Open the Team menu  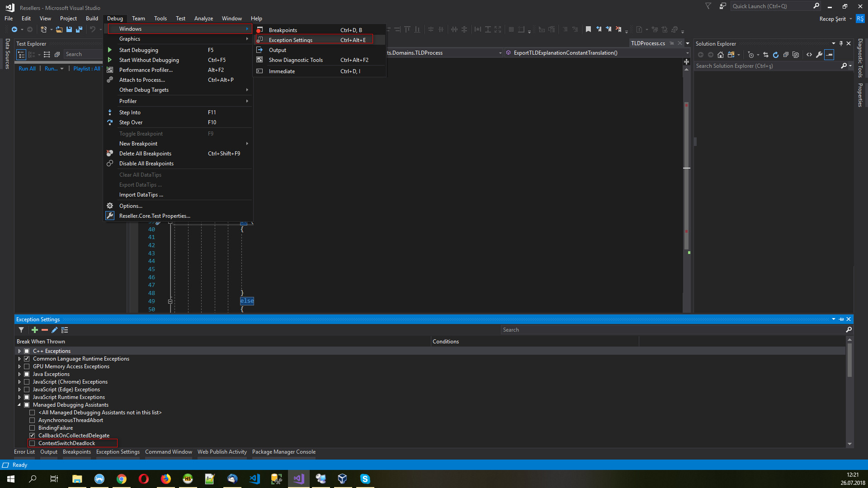point(138,19)
